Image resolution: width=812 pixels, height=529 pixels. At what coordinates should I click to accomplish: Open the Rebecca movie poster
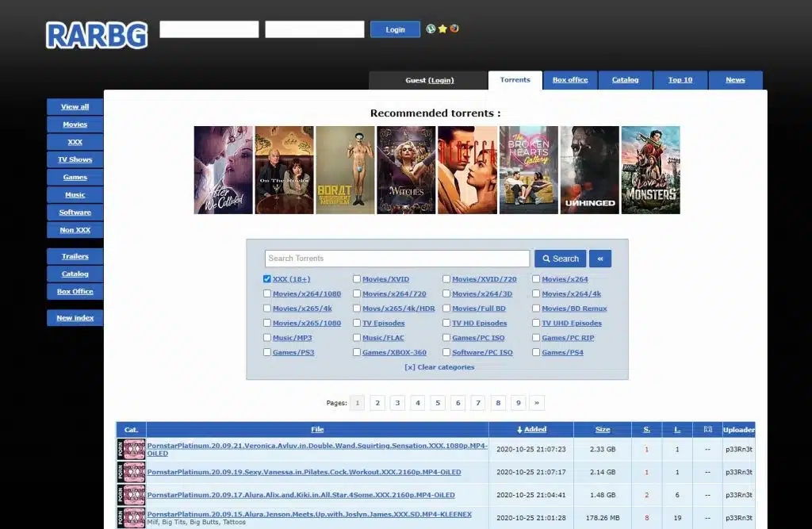coord(468,170)
